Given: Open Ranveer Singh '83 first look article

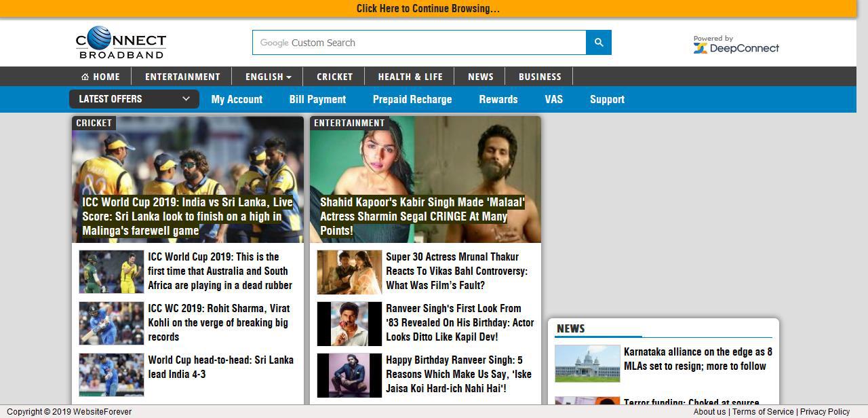Looking at the screenshot, I should [x=460, y=322].
